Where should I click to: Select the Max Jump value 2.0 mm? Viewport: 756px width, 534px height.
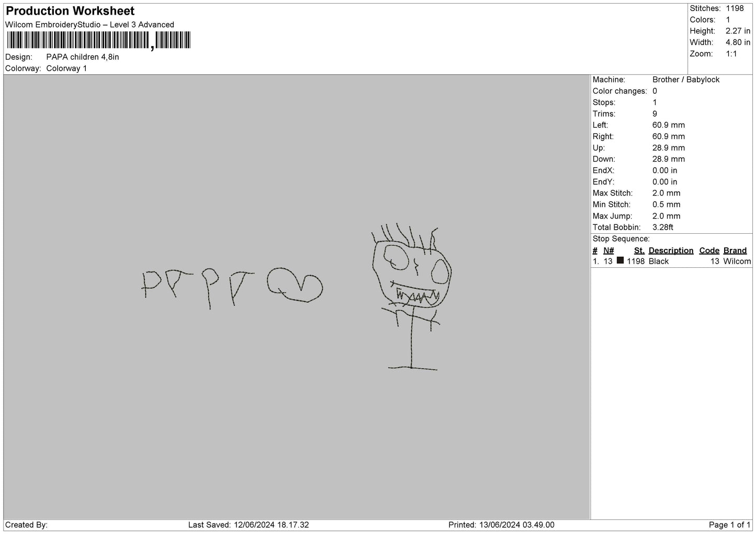pos(667,216)
